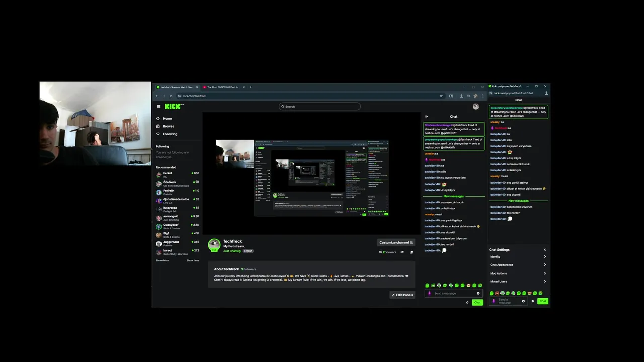Open emoji picker in main chat input

point(478,293)
